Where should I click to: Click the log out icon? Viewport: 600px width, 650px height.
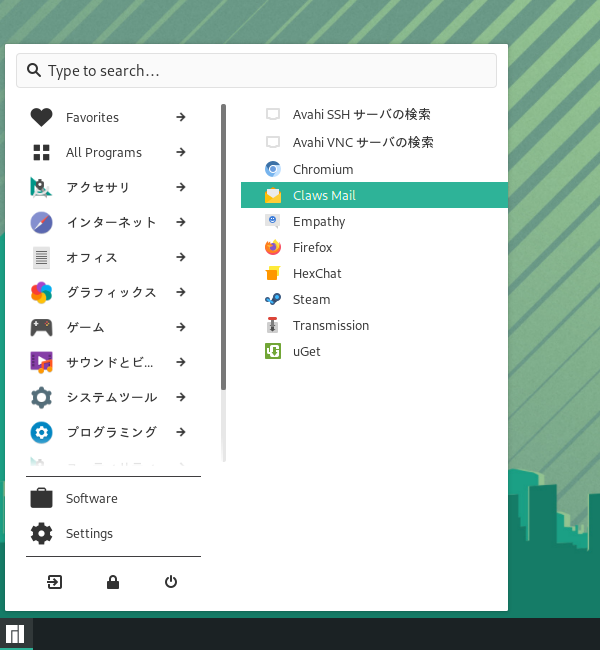(54, 582)
